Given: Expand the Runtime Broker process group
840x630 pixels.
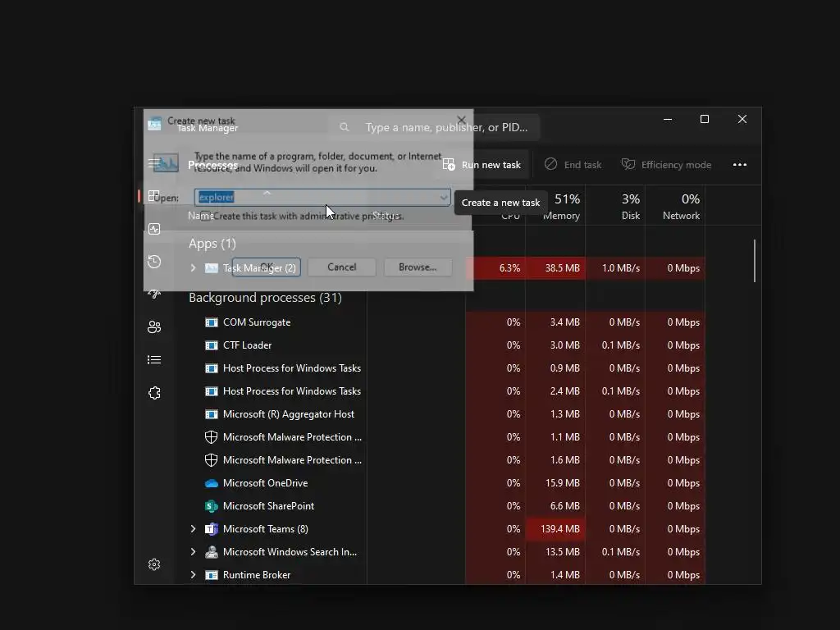Looking at the screenshot, I should click(x=193, y=575).
